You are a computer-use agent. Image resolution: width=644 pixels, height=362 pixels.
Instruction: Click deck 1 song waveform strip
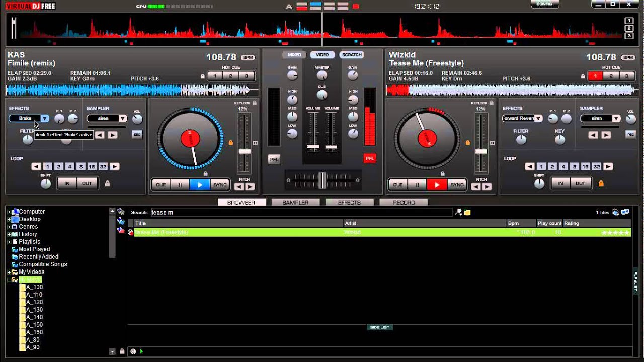(x=132, y=90)
